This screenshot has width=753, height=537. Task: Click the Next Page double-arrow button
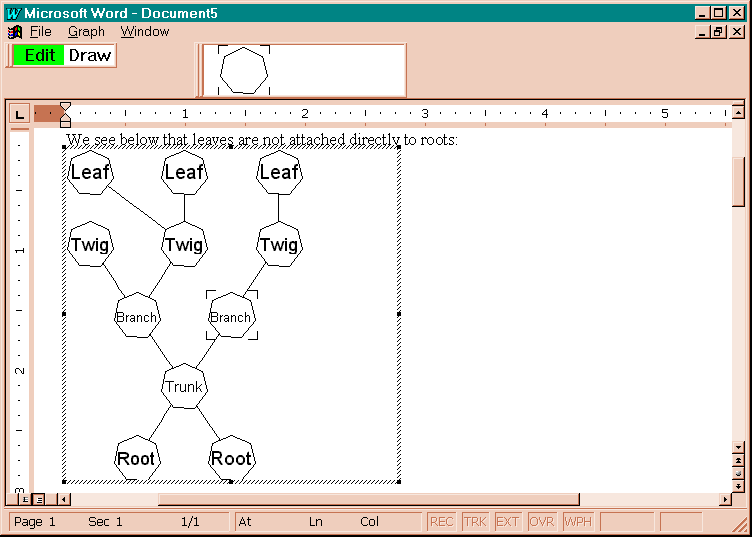coord(739,485)
